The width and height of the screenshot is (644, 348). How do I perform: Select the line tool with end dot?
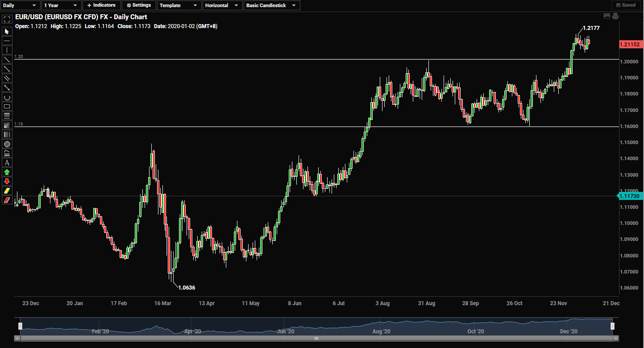pyautogui.click(x=7, y=69)
